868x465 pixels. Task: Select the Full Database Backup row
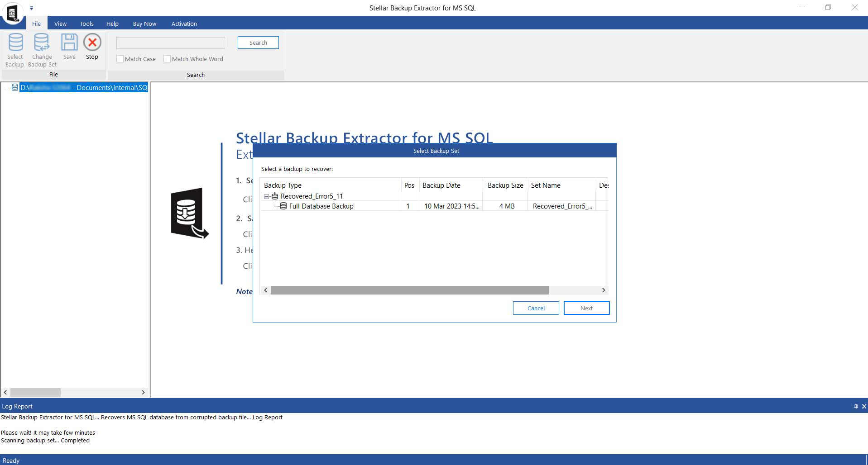tap(434, 206)
